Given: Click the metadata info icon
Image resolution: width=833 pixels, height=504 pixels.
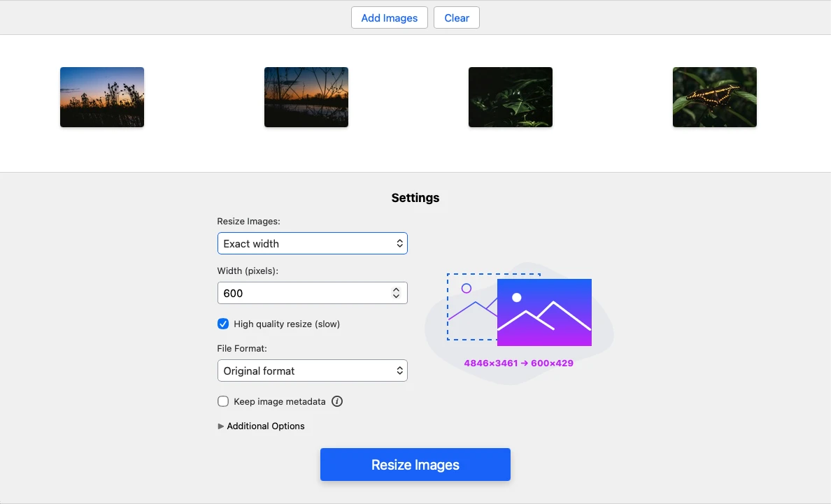Looking at the screenshot, I should (337, 401).
